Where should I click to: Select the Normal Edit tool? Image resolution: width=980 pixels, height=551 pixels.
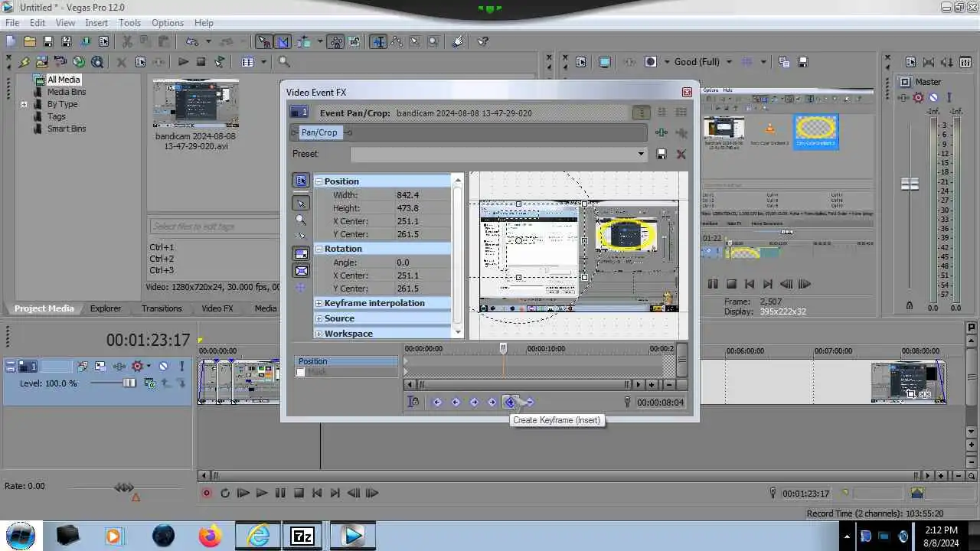(379, 41)
